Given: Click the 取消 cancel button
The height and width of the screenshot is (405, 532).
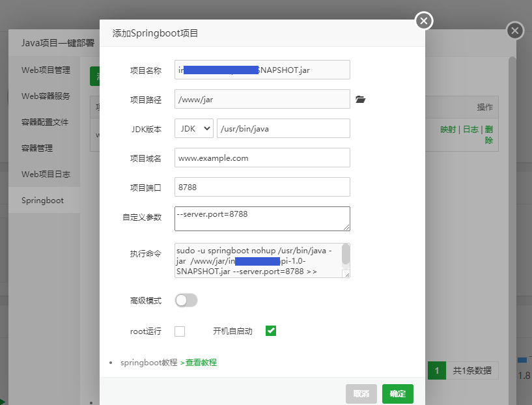Looking at the screenshot, I should point(361,394).
